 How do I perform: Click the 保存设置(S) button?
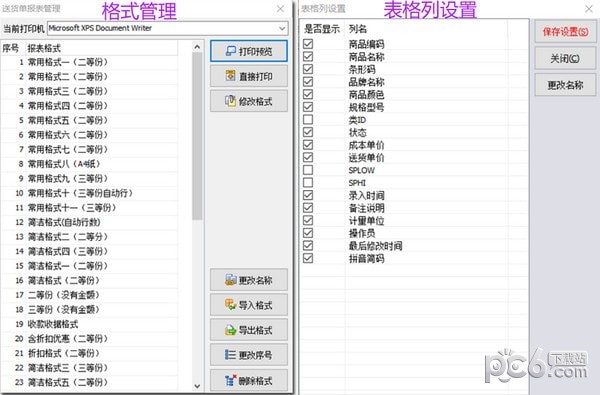pyautogui.click(x=565, y=32)
